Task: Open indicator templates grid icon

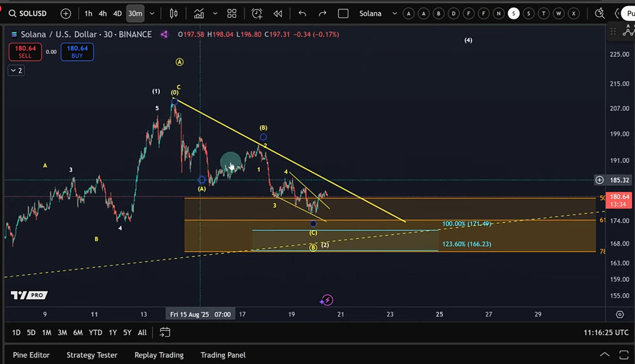Action: click(232, 13)
